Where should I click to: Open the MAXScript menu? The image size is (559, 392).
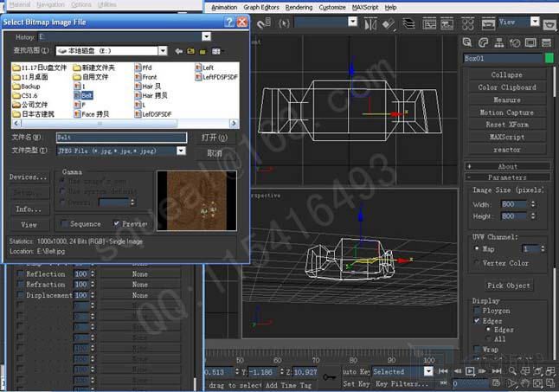coord(365,8)
